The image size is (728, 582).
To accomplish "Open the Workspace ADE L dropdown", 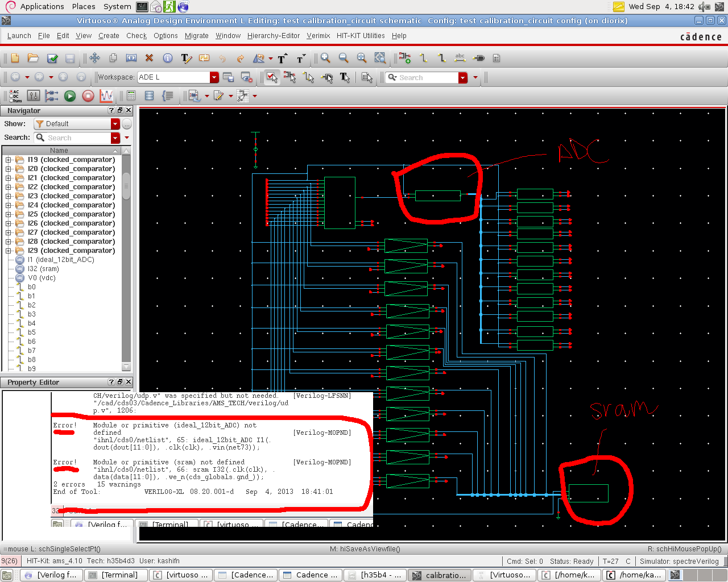I will (214, 77).
